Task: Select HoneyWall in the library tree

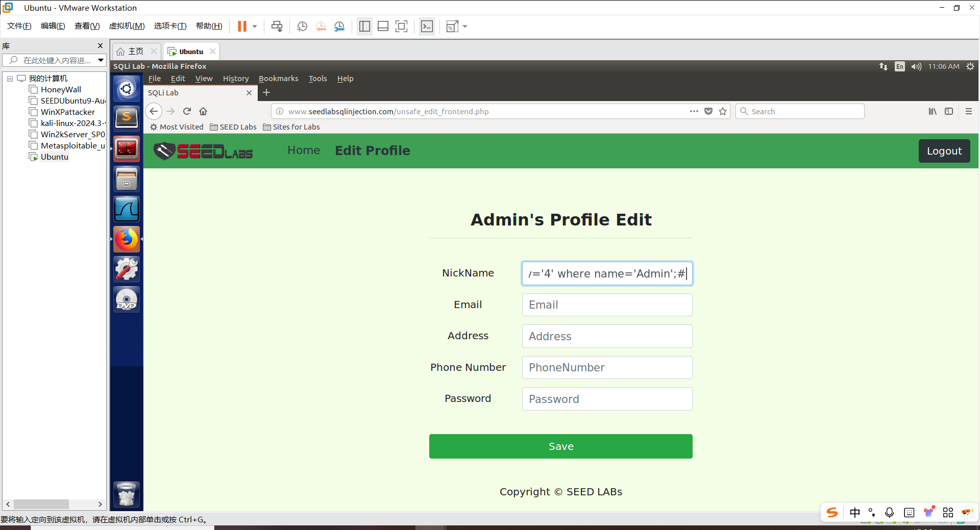Action: [x=61, y=90]
